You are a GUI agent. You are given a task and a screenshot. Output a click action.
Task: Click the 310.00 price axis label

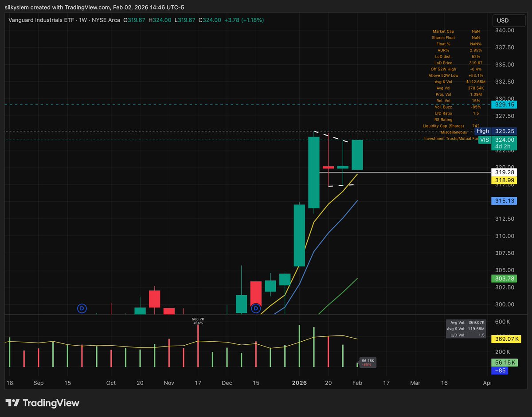tap(505, 236)
